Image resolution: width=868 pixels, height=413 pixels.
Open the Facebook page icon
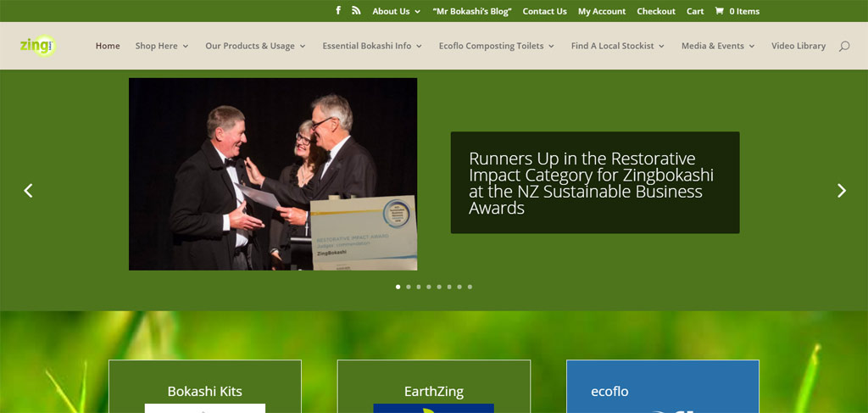click(338, 10)
